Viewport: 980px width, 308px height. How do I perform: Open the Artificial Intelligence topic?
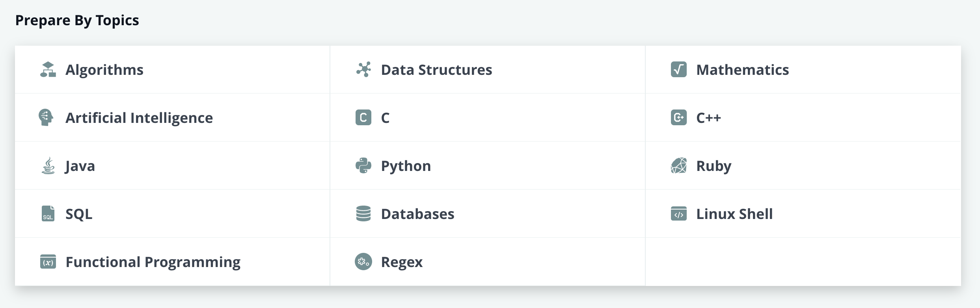[139, 117]
